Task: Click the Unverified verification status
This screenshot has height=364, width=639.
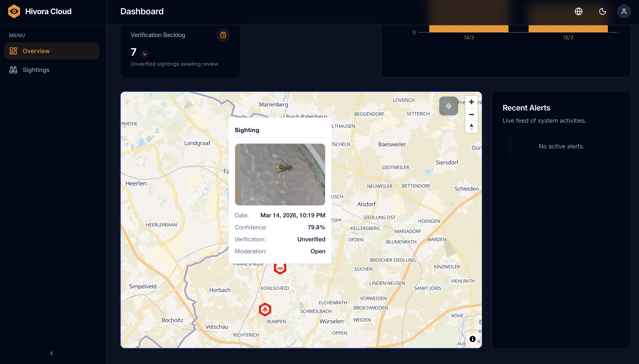Action: [x=311, y=239]
